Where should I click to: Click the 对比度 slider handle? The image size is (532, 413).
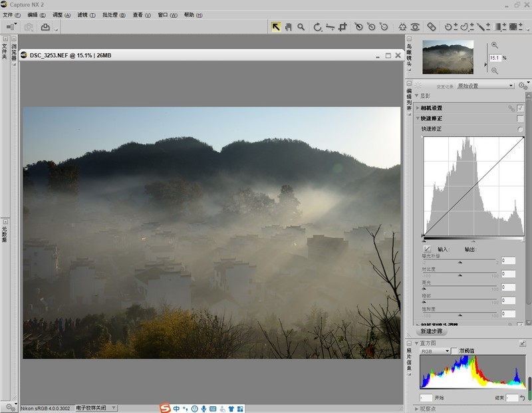[x=460, y=275]
